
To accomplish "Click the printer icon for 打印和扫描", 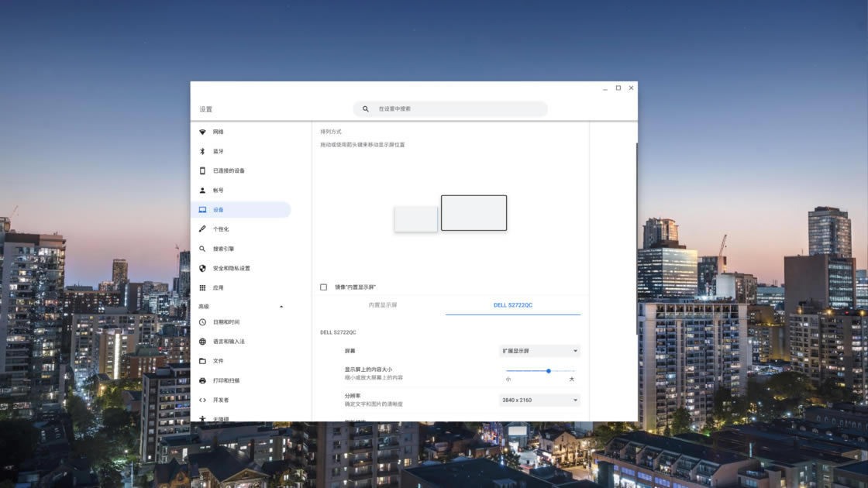I will [202, 380].
